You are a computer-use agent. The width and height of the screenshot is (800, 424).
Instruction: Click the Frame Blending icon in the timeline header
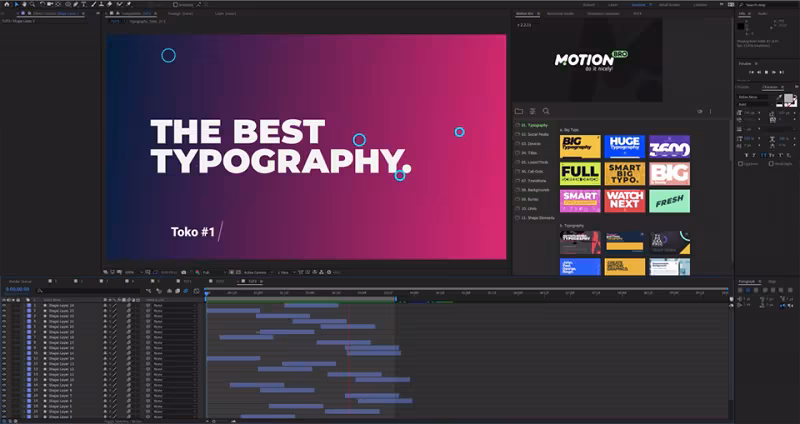pos(178,291)
